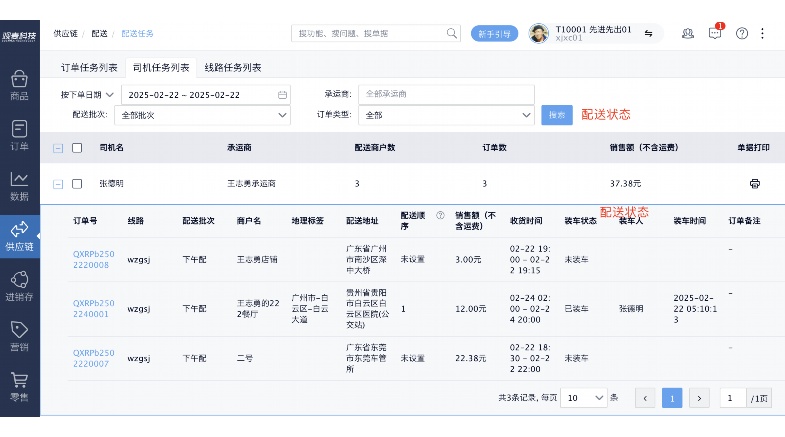
Task: Click the 配送顺序 help tooltip icon
Action: pyautogui.click(x=440, y=215)
